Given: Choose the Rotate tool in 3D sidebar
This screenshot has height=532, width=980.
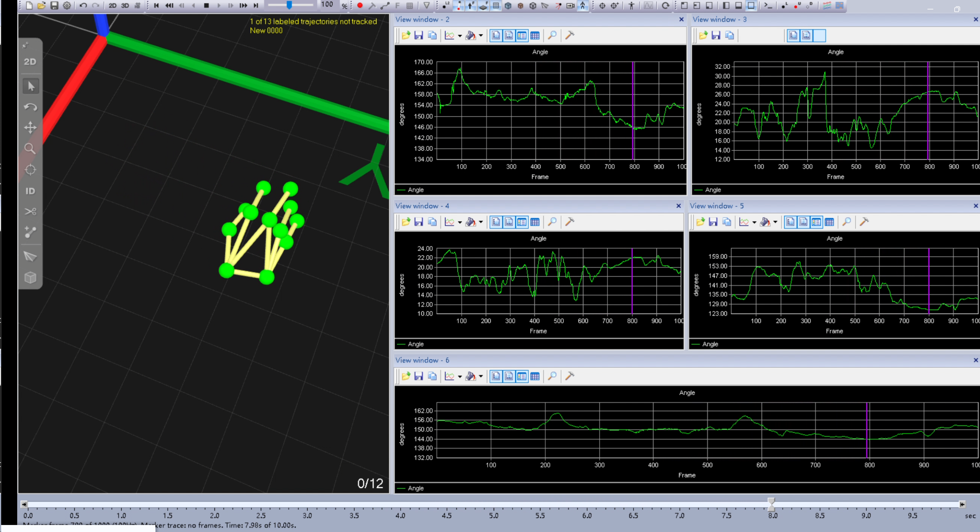Looking at the screenshot, I should (30, 107).
